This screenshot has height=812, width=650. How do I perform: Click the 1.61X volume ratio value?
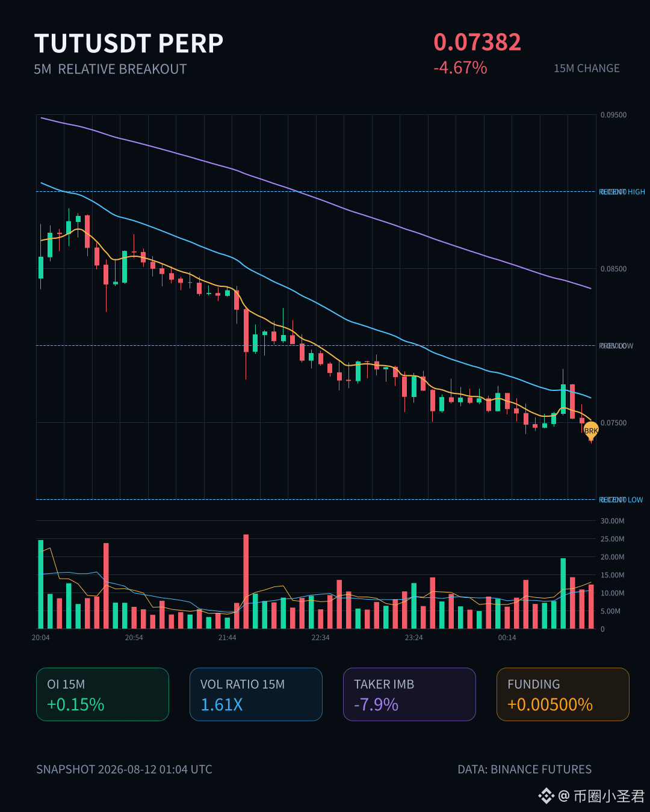pyautogui.click(x=221, y=704)
